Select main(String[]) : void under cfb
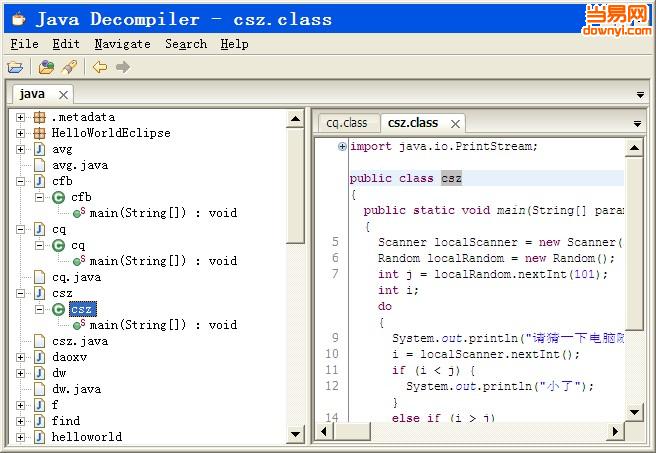The width and height of the screenshot is (656, 453). (x=163, y=213)
